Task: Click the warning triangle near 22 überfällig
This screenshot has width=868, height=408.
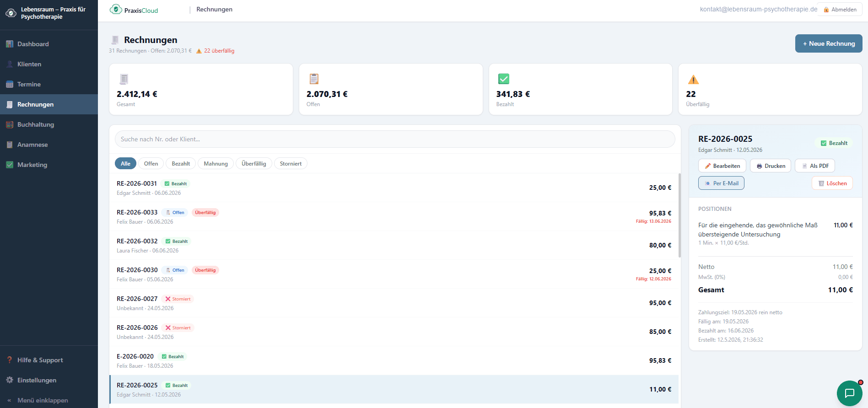Action: pos(199,51)
